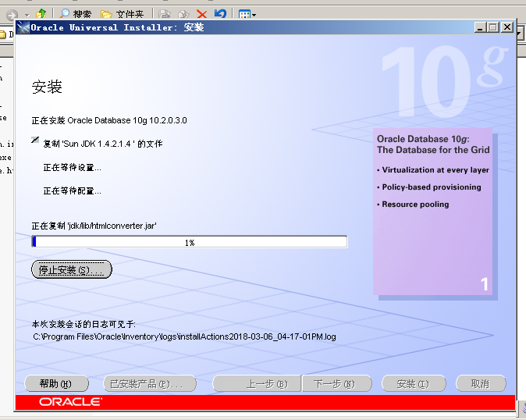Click the red X delete icon in Explorer
The image size is (526, 420).
click(201, 14)
